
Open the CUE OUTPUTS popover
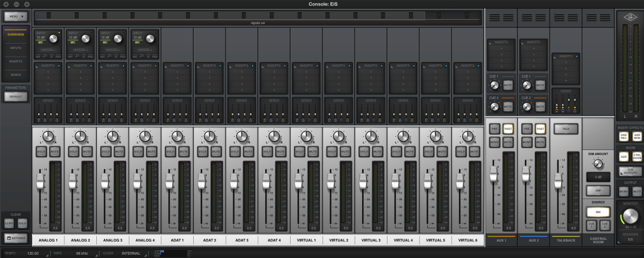point(630,172)
